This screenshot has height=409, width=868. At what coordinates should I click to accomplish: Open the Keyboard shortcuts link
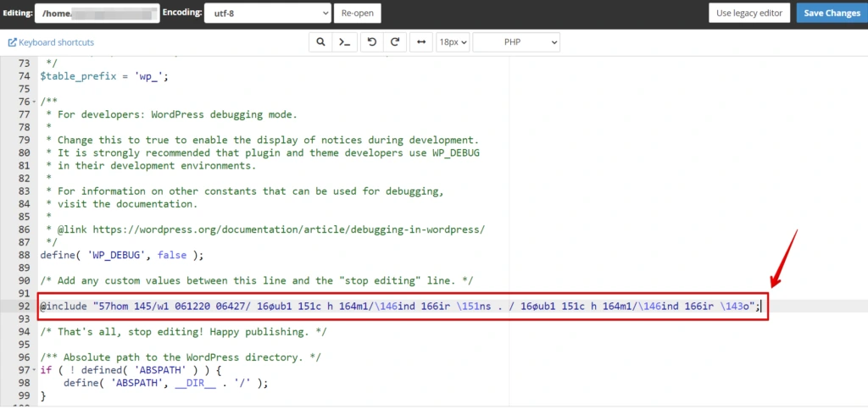(51, 42)
